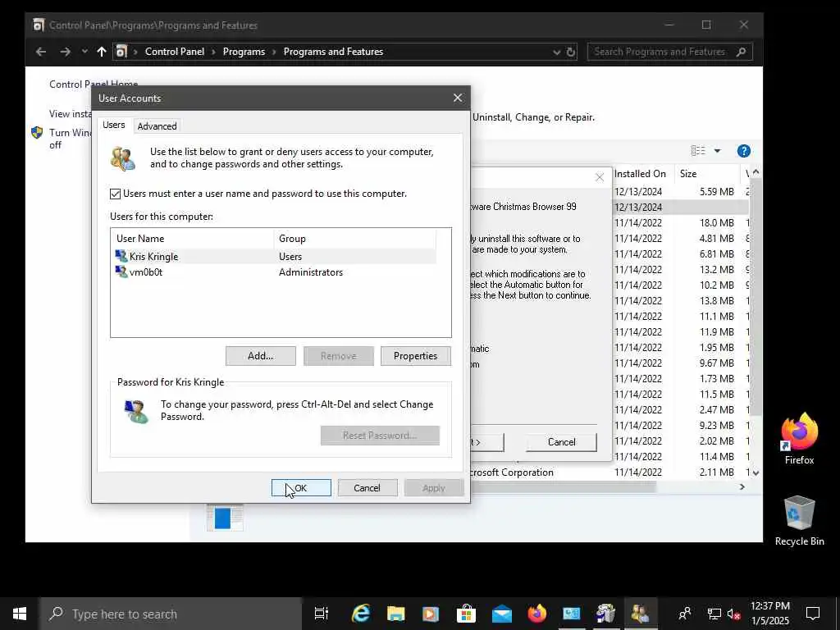Click the Add... button
The width and height of the screenshot is (840, 630).
tap(260, 356)
